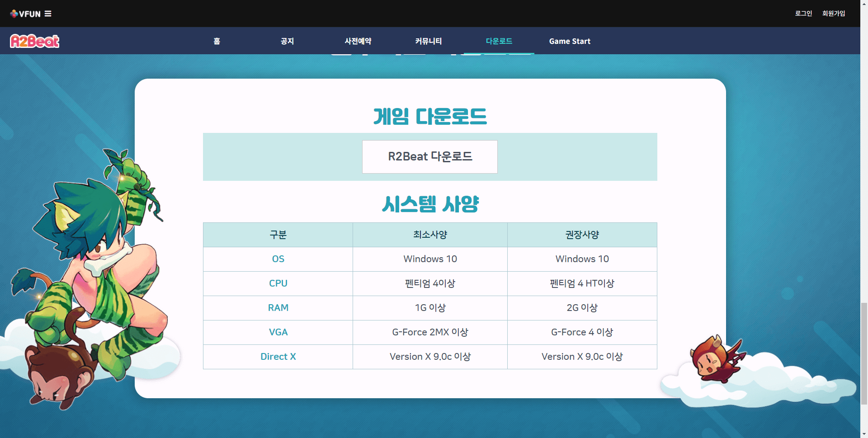Click the 권장사양 column header

click(x=582, y=235)
